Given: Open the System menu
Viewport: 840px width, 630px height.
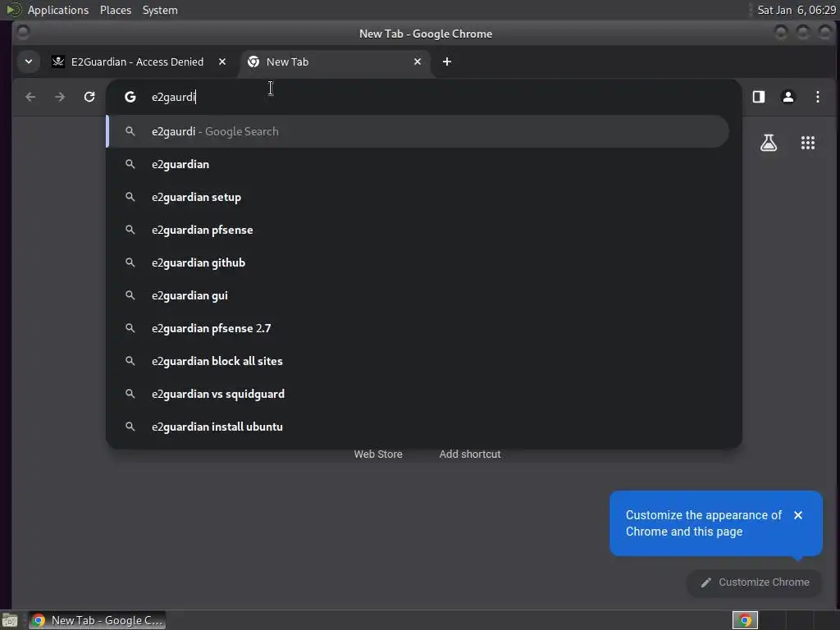Looking at the screenshot, I should [160, 10].
